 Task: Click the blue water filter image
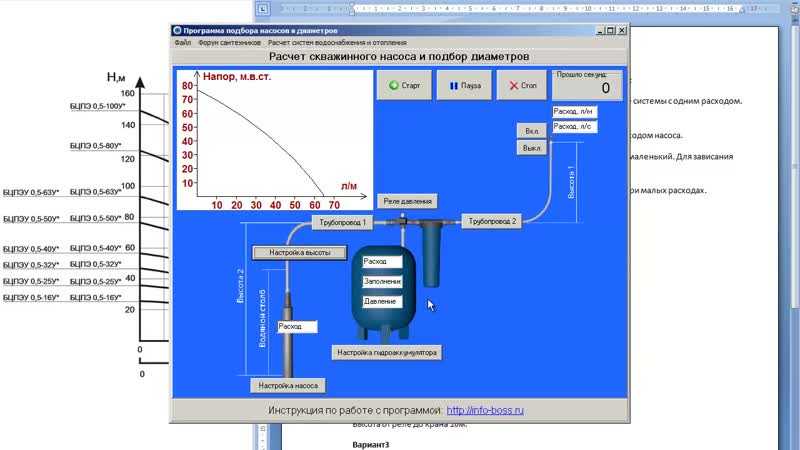coord(431,254)
